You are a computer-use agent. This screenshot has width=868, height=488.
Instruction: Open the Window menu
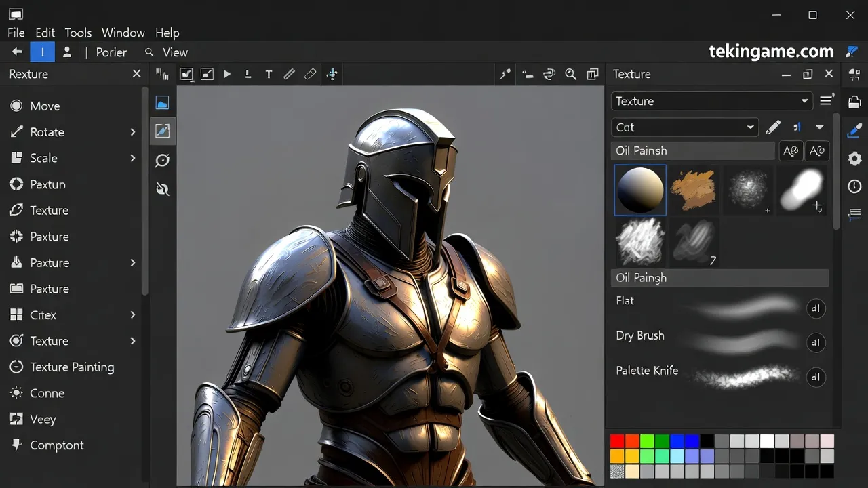(123, 33)
